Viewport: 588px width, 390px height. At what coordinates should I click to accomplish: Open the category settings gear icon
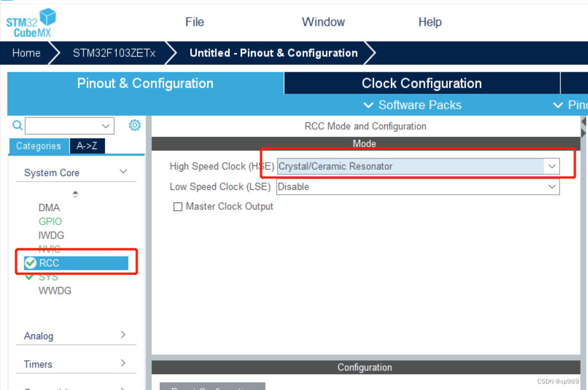(x=135, y=125)
